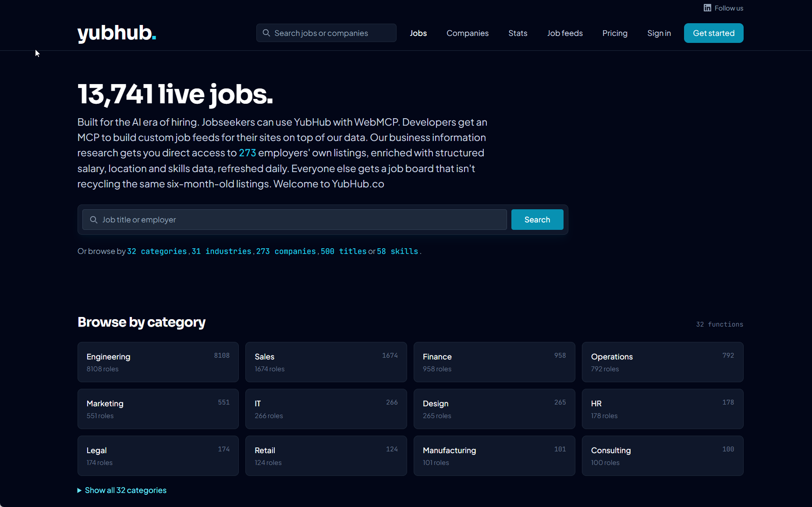Open the Engineering category card
The height and width of the screenshot is (507, 812).
click(x=158, y=362)
